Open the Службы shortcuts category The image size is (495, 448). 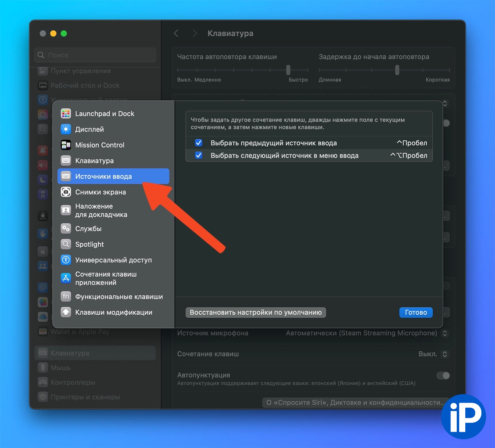pos(113,228)
